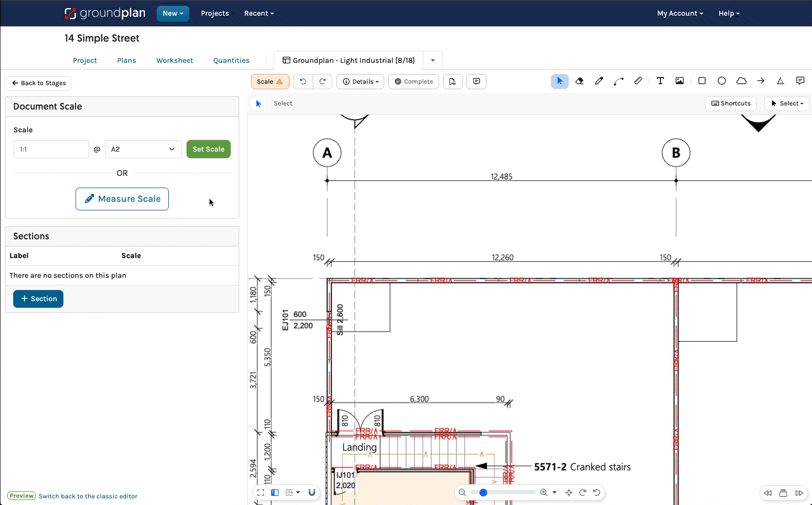Select the Image insert tool
The width and height of the screenshot is (812, 505).
[680, 81]
